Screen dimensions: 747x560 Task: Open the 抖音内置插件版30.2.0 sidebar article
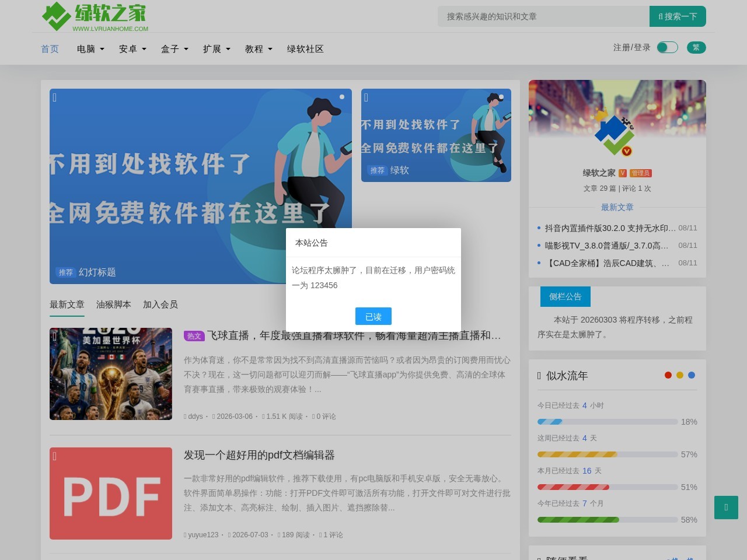610,228
